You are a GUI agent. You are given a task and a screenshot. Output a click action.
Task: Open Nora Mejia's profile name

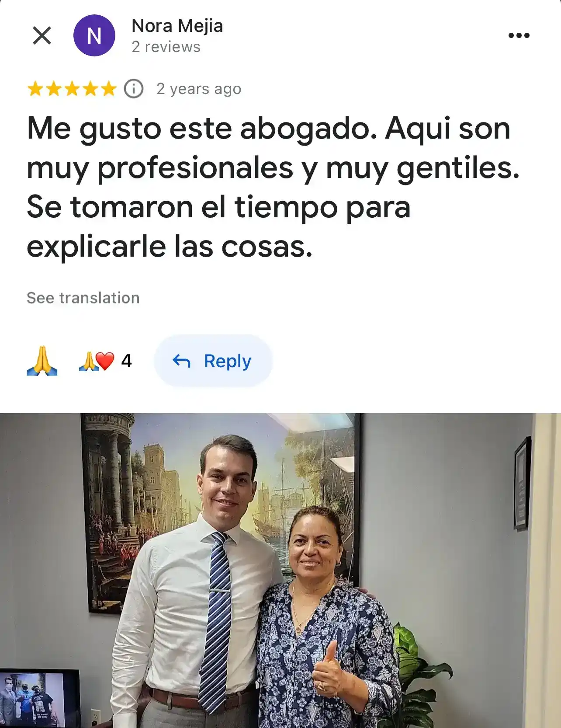click(177, 26)
